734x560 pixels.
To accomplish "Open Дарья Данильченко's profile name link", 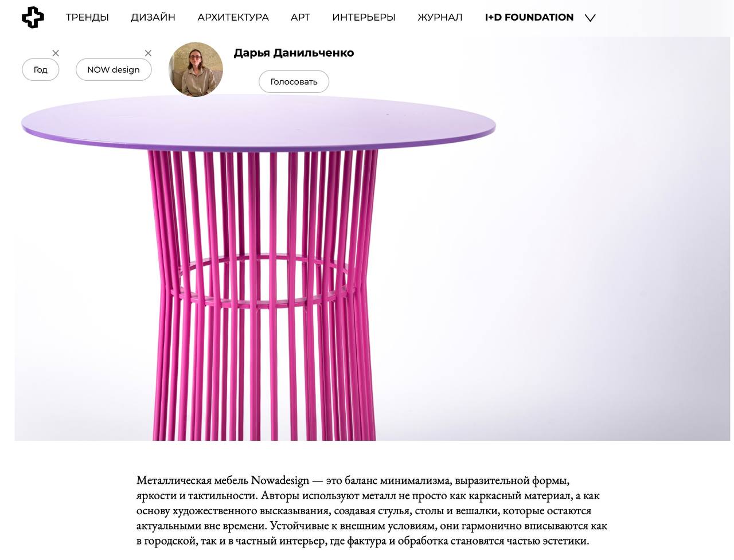I will click(x=294, y=53).
